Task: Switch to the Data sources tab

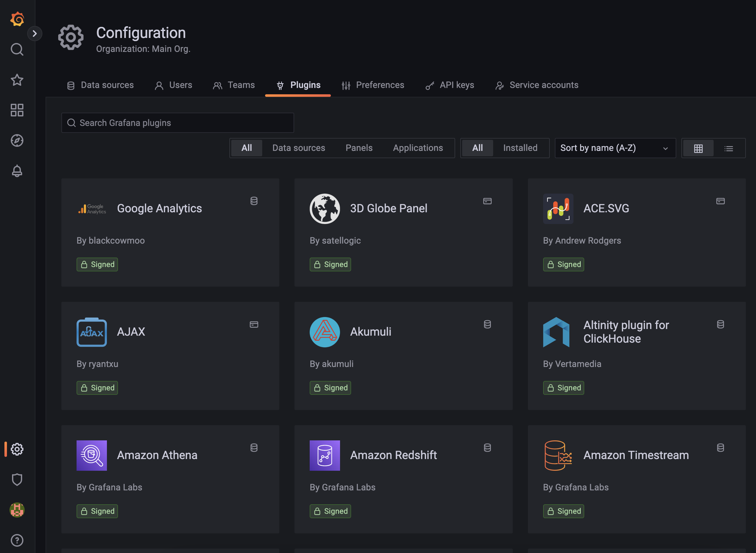Action: [100, 85]
